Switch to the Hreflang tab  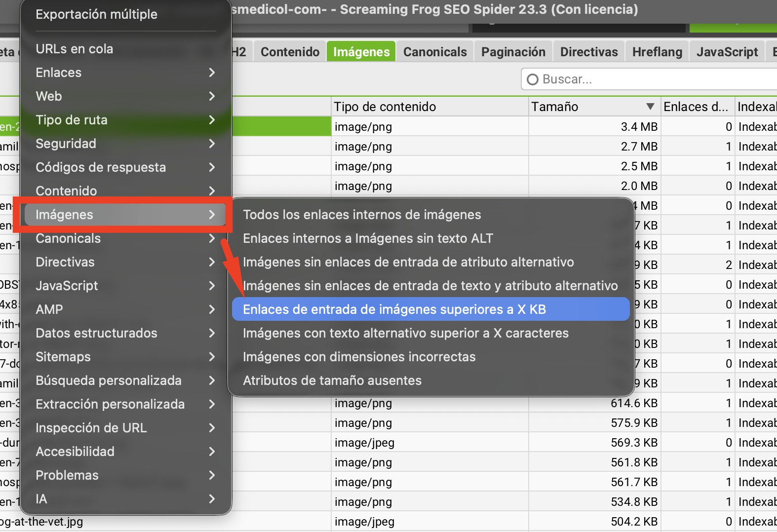tap(657, 52)
